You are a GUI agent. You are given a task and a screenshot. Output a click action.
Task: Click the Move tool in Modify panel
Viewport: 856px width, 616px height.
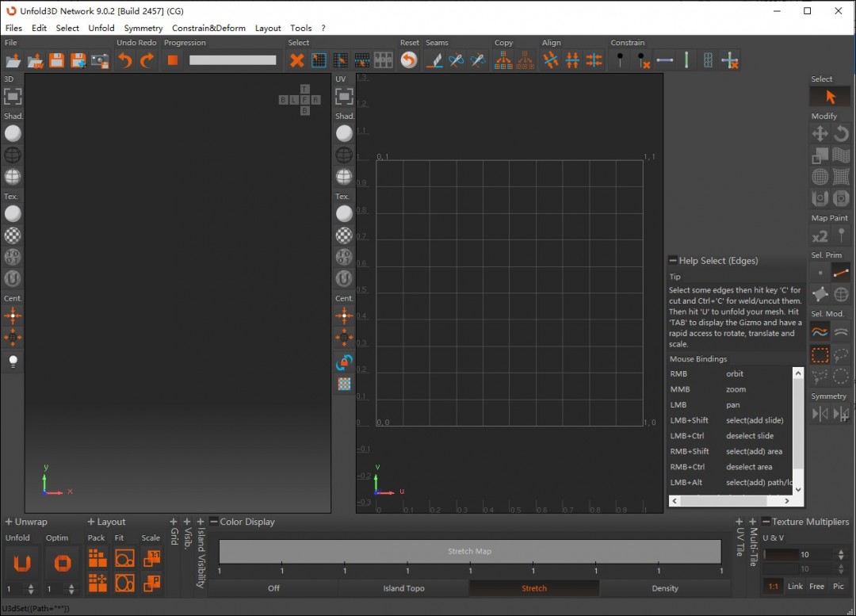[x=820, y=133]
